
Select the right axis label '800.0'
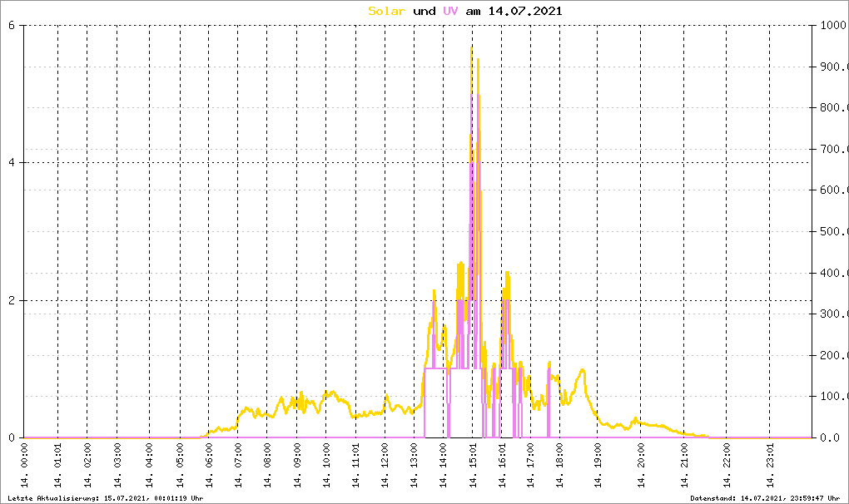[834, 107]
